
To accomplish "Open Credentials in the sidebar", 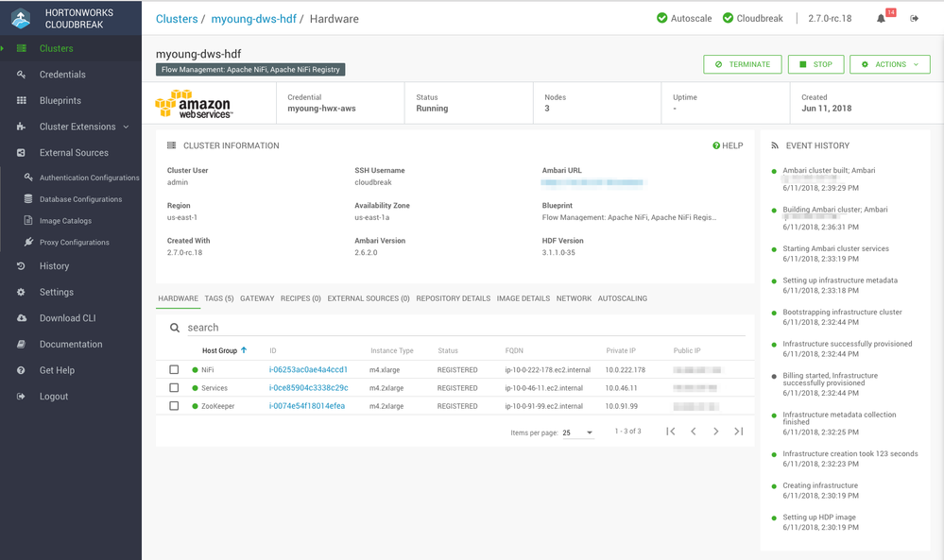I will pos(62,75).
